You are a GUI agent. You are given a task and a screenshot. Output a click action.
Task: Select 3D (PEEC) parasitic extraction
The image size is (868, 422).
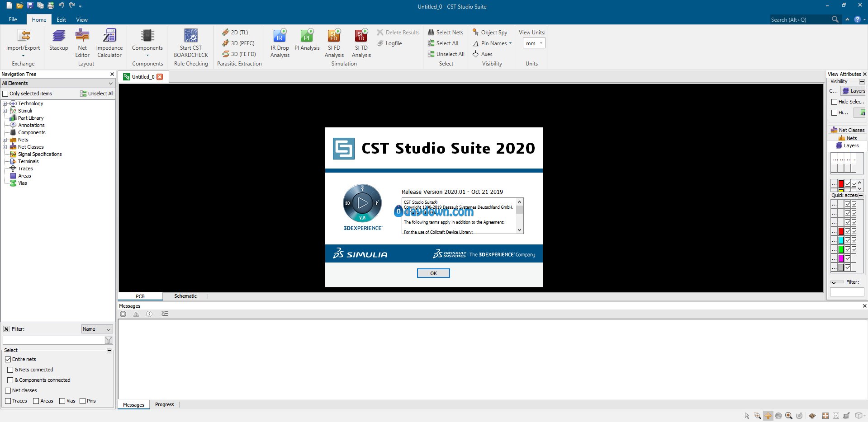click(238, 43)
